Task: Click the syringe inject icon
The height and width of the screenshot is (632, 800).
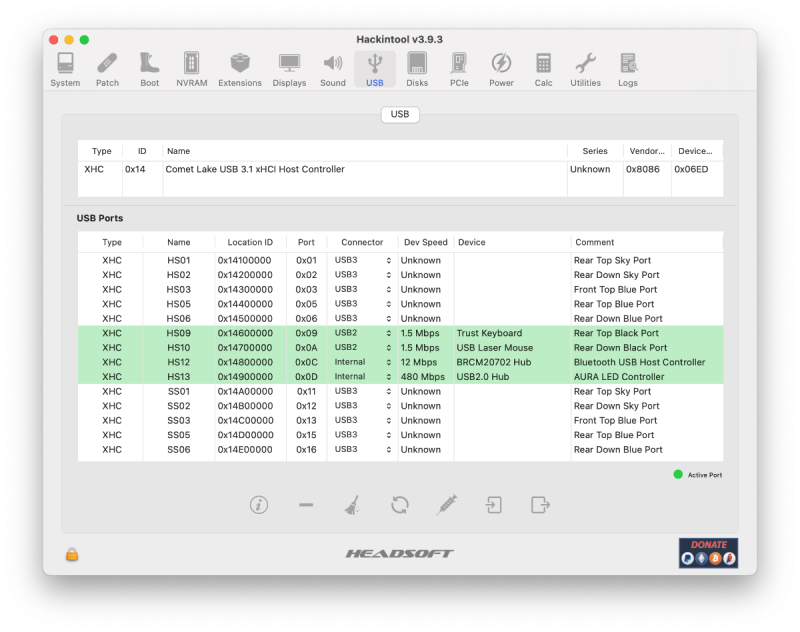Action: tap(447, 504)
